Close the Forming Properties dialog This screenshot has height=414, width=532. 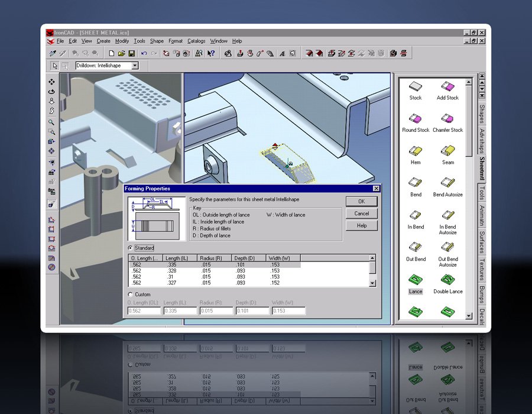376,188
